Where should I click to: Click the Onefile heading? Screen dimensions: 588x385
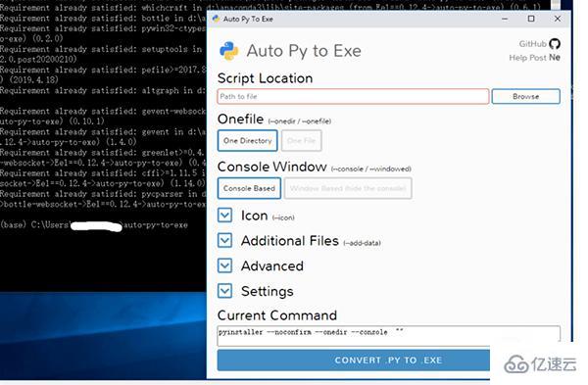click(240, 120)
